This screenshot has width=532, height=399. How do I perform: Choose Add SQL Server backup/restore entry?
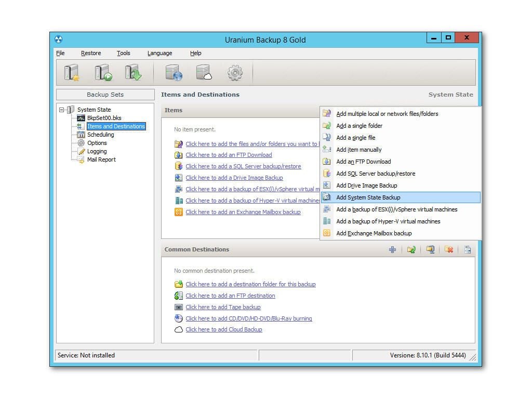(x=401, y=174)
